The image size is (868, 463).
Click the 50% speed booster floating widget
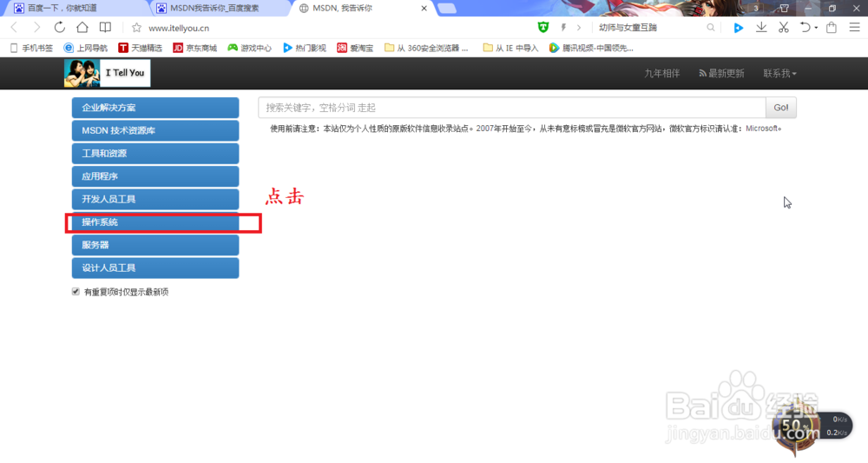[x=795, y=426]
